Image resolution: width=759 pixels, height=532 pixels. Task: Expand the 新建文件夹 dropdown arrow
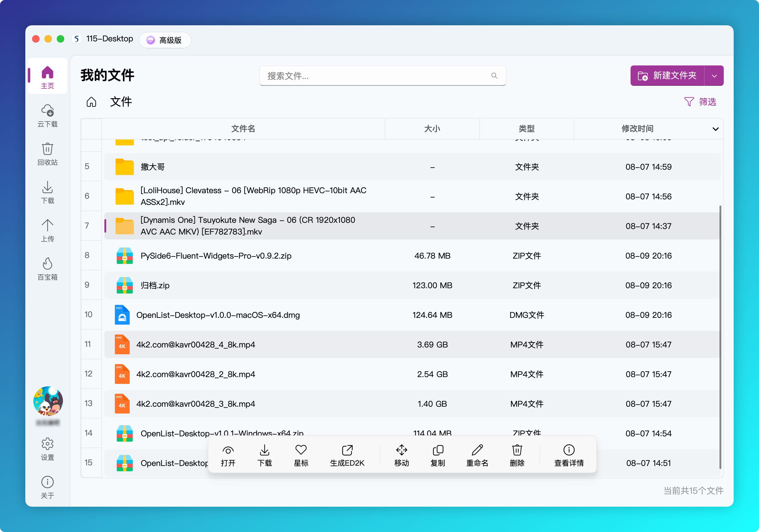(714, 76)
